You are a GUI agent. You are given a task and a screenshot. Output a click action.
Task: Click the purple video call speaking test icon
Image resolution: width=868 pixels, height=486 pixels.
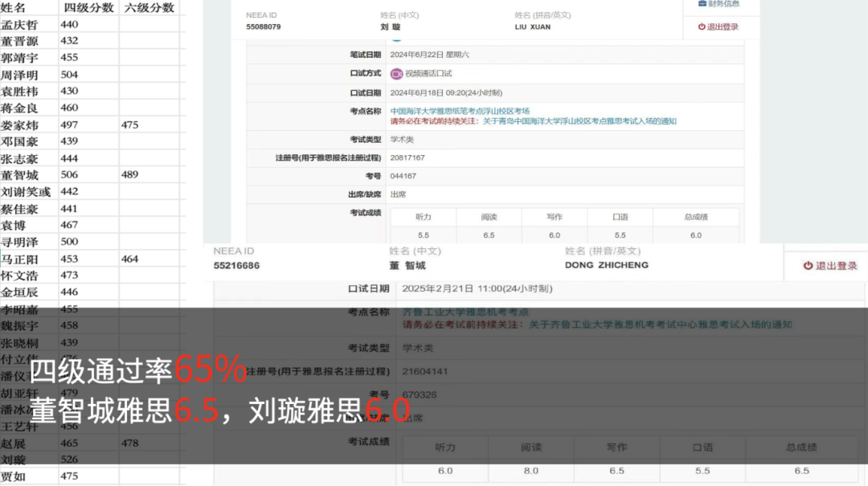tap(396, 74)
